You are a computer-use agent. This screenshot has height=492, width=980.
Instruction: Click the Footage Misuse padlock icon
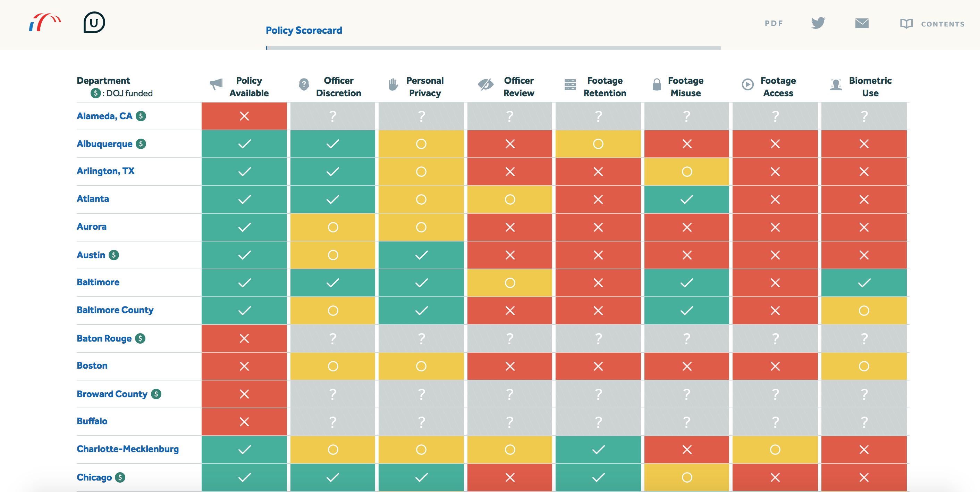tap(657, 84)
